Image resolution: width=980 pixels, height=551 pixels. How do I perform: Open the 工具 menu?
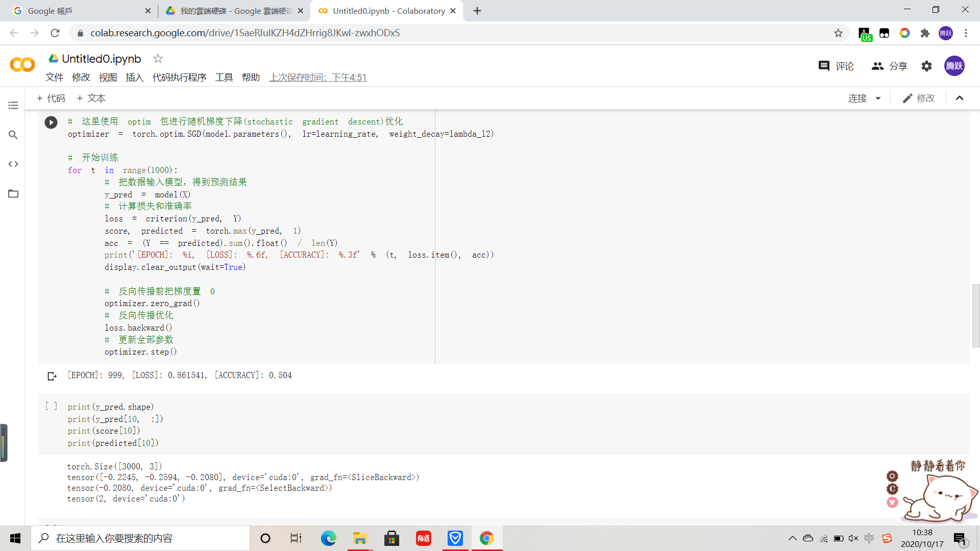224,78
